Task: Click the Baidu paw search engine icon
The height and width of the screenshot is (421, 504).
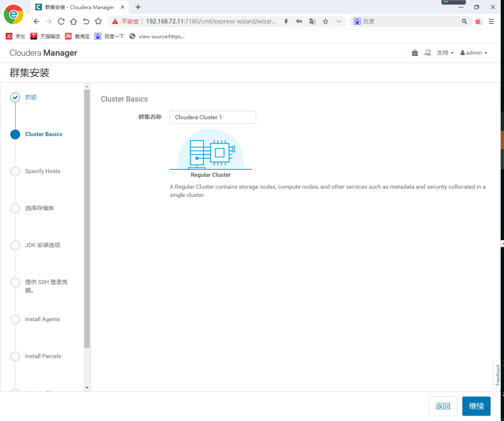Action: click(357, 21)
